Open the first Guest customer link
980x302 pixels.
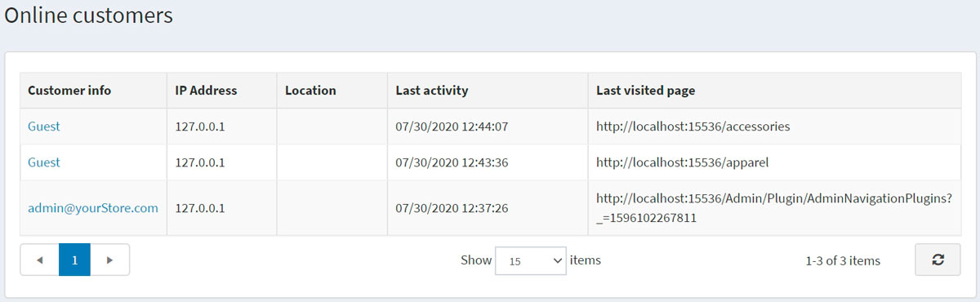(x=44, y=127)
